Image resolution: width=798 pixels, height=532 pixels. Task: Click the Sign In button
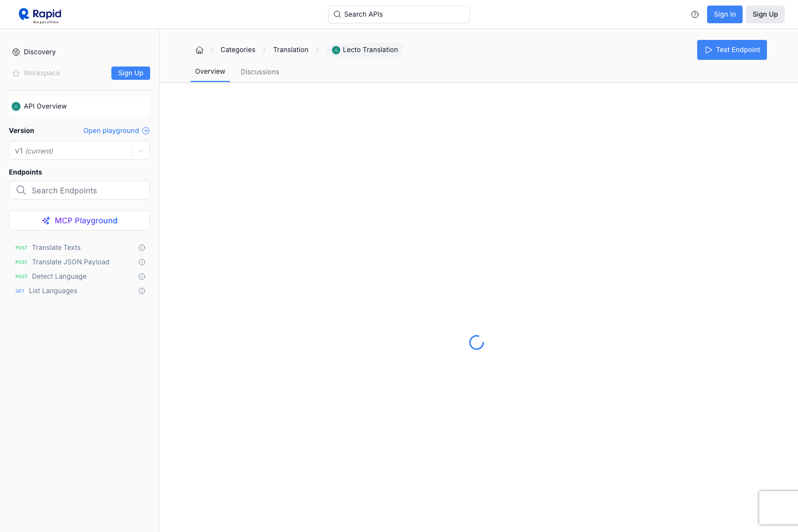[724, 14]
